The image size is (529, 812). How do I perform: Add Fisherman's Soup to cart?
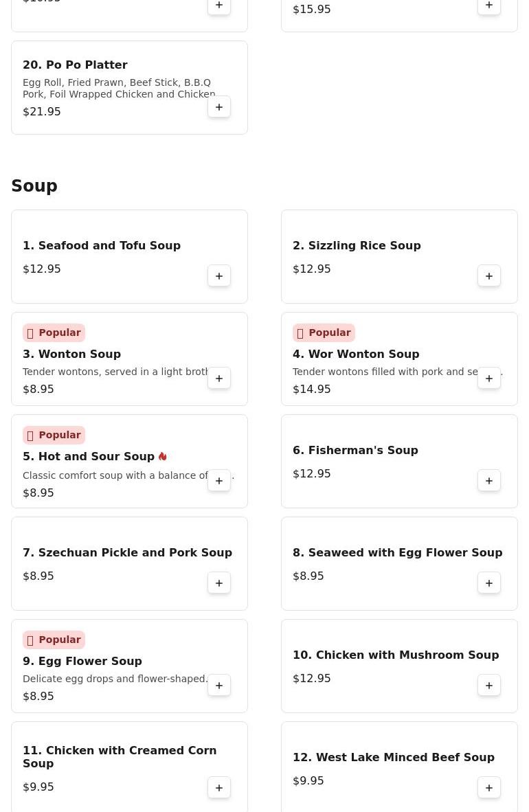click(x=489, y=481)
